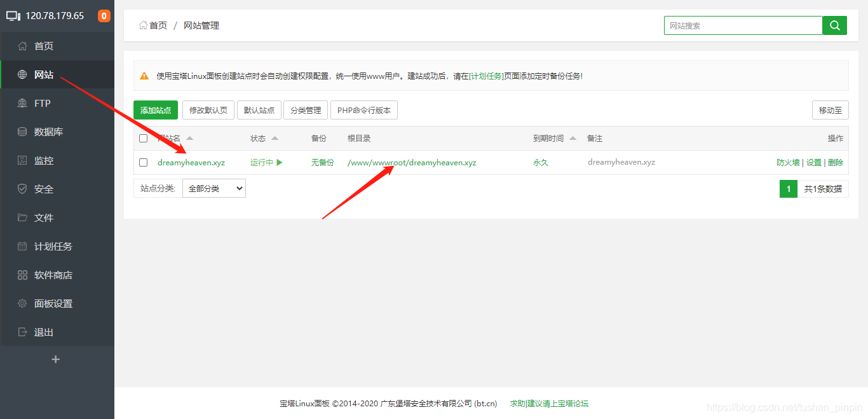This screenshot has width=868, height=419.
Task: Click the 网站搜索 search input field
Action: pyautogui.click(x=742, y=25)
